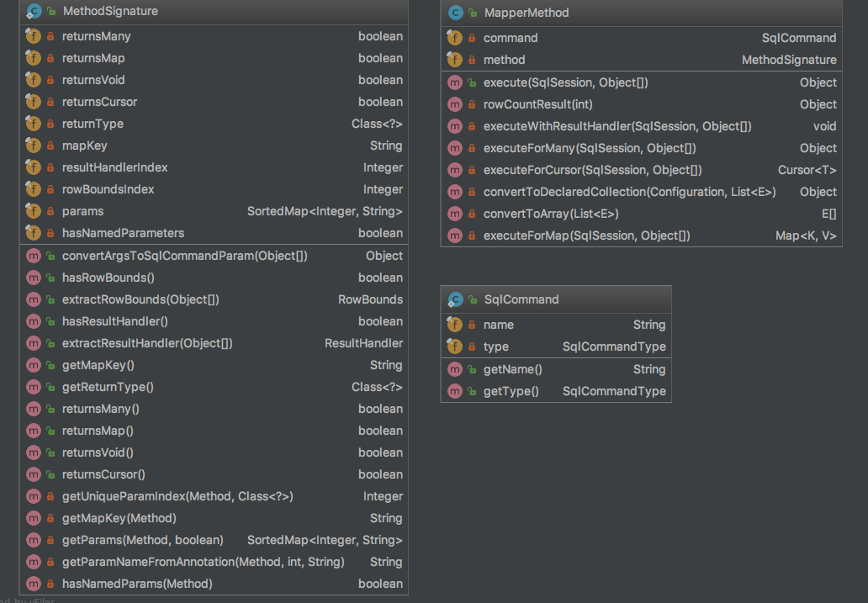Viewport: 868px width, 603px height.
Task: Select the returnsCursor field row
Action: [x=214, y=102]
